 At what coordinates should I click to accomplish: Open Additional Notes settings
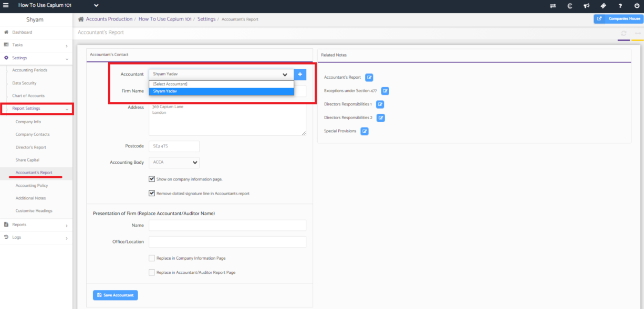[30, 198]
